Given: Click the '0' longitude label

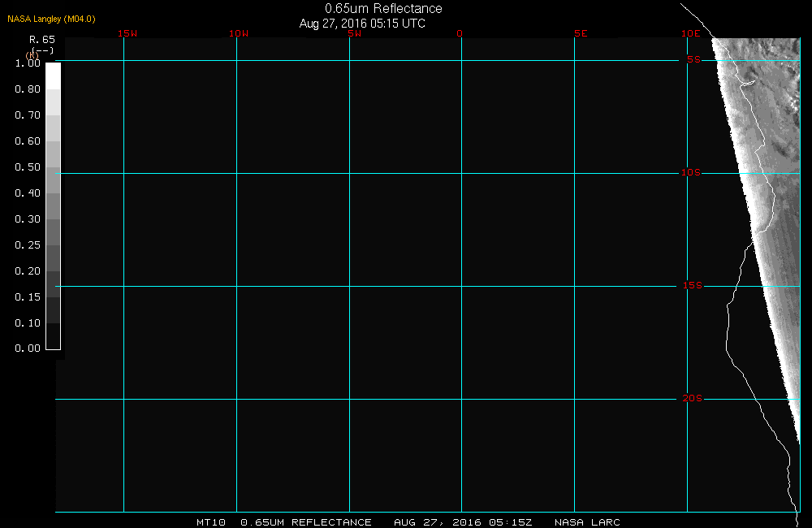Looking at the screenshot, I should coord(460,33).
